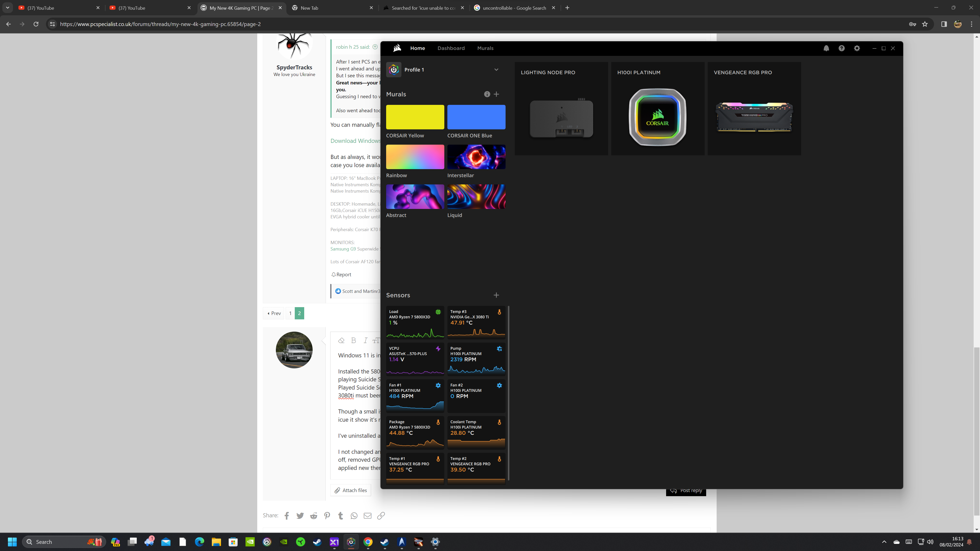
Task: Click the Sensors panel scrollbar
Action: (509, 393)
